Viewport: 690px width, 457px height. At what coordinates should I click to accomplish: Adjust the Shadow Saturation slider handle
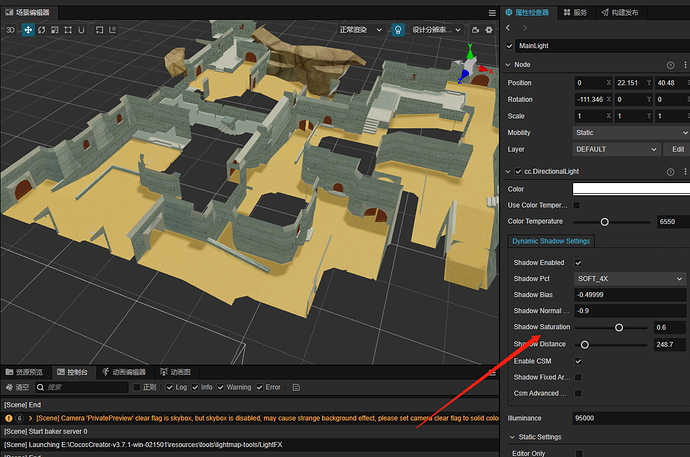(619, 327)
